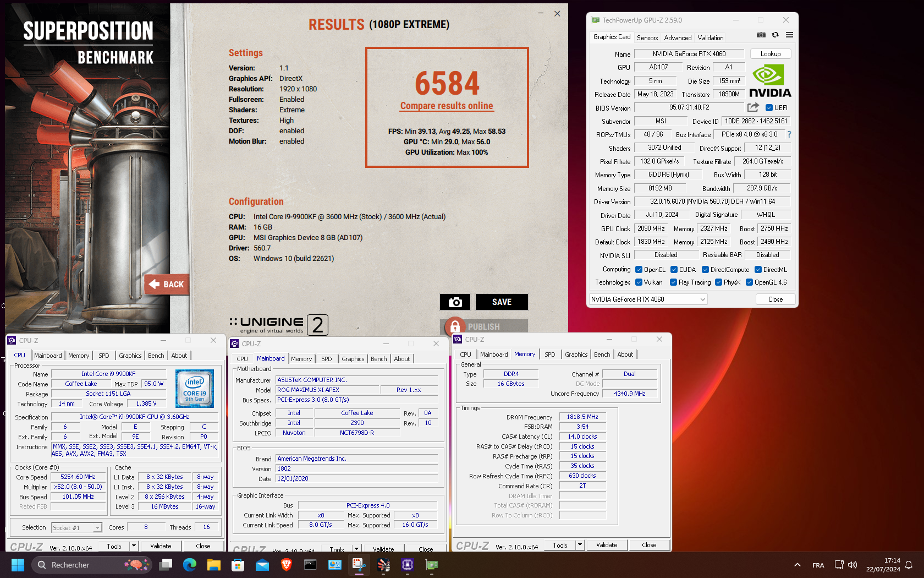Viewport: 924px width, 578px height.
Task: Click the SAVE button in Superposition
Action: pos(502,302)
